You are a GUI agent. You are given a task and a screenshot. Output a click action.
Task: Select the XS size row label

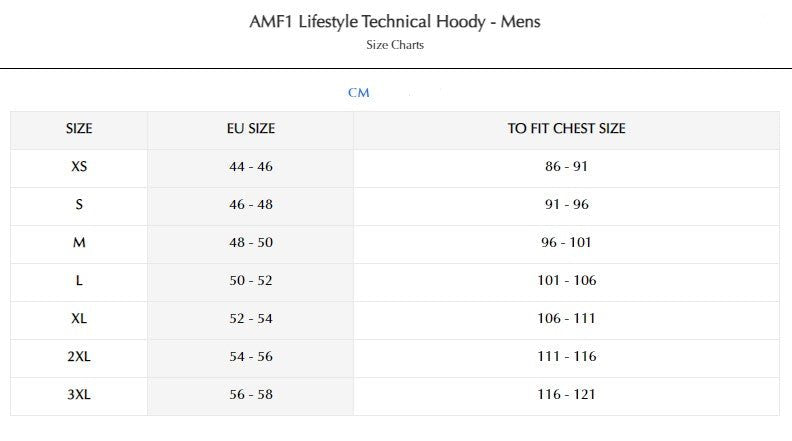point(79,166)
